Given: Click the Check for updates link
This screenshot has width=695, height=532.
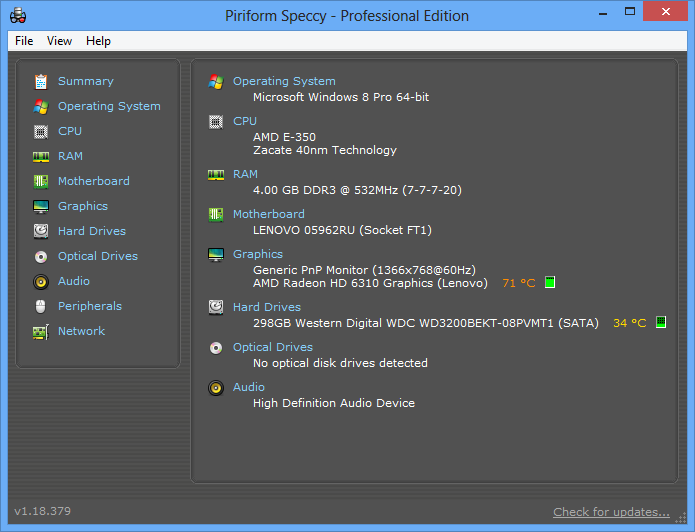Looking at the screenshot, I should [611, 512].
